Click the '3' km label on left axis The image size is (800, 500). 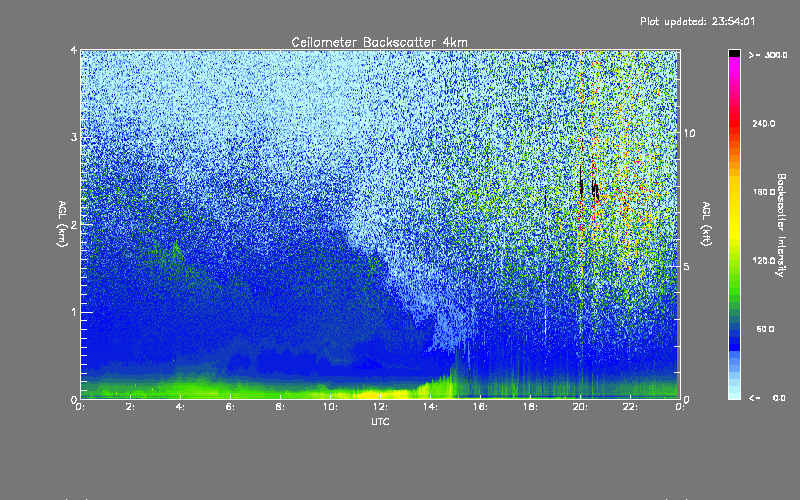[74, 137]
